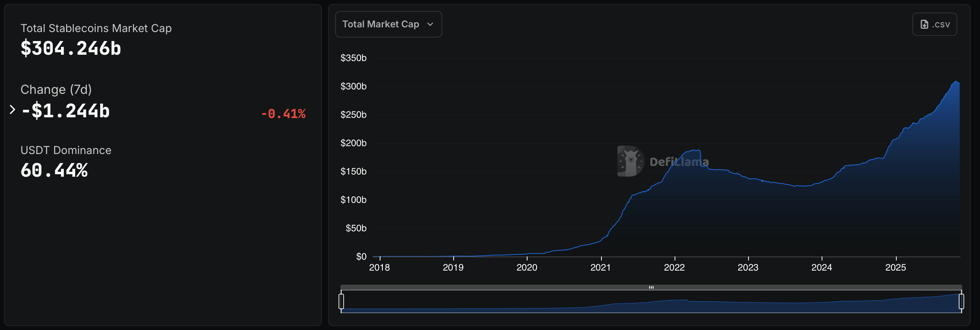This screenshot has height=330, width=980.
Task: Click the DefiLlama watermark text
Action: [x=679, y=162]
